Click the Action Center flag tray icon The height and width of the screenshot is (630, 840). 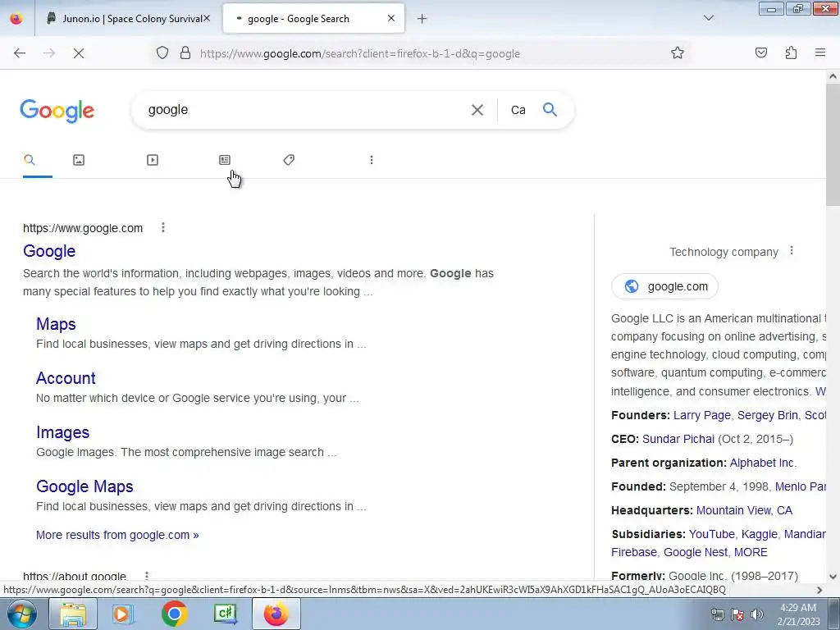click(x=737, y=614)
